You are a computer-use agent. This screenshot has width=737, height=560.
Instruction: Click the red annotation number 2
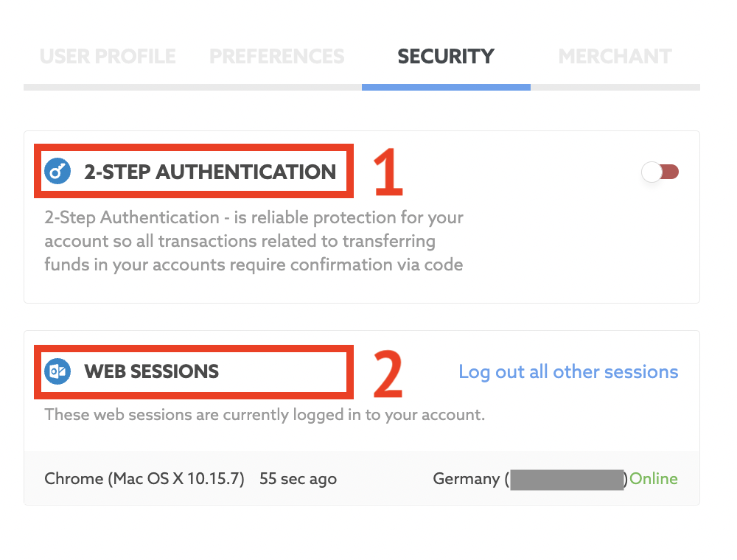(x=388, y=374)
